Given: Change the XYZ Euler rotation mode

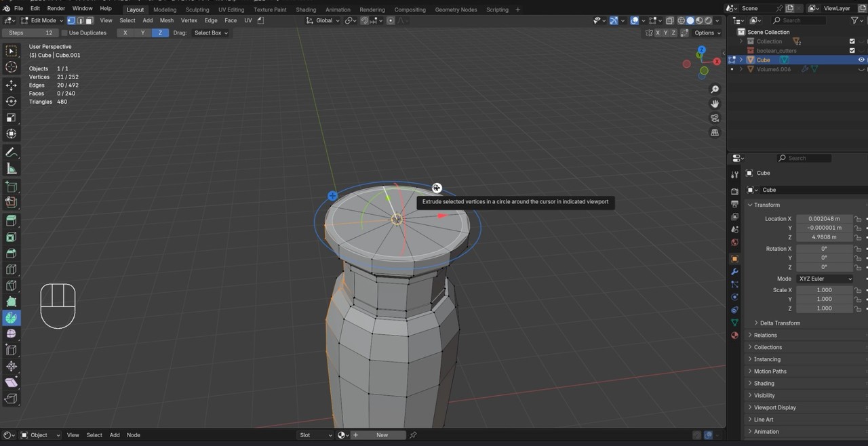Looking at the screenshot, I should 824,279.
